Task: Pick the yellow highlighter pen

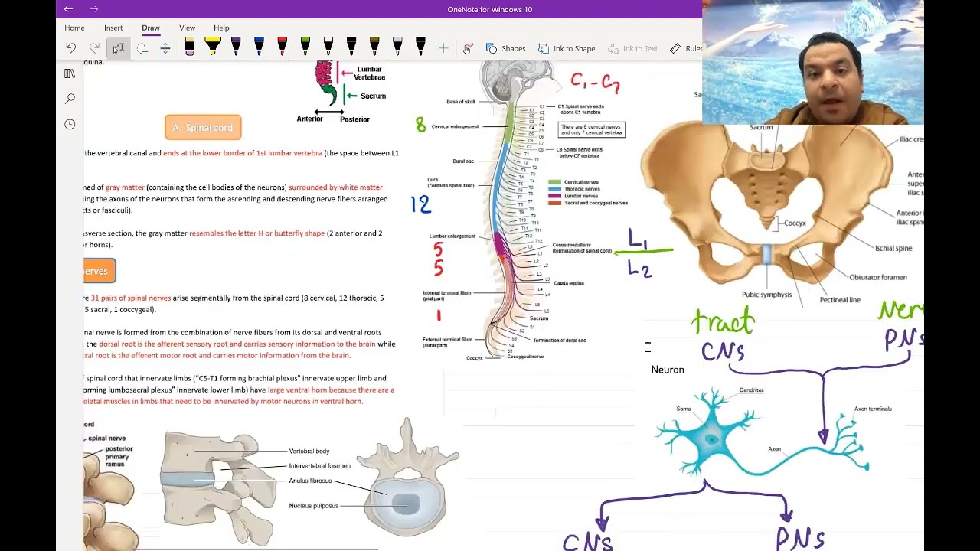Action: 213,47
